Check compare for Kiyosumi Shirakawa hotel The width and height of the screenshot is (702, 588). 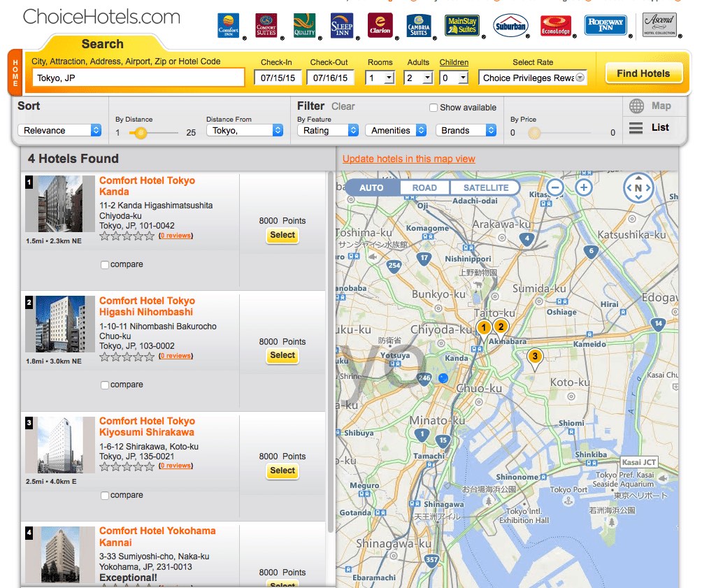click(x=105, y=495)
